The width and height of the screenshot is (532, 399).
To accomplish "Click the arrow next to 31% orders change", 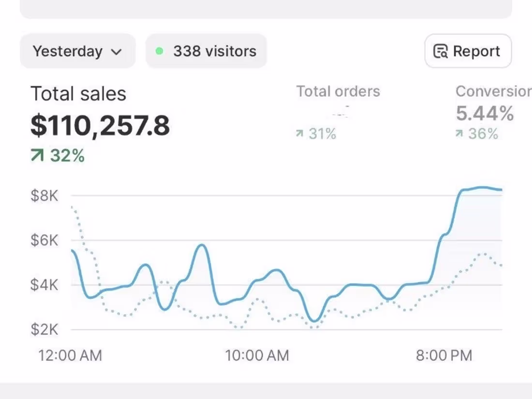I will pos(300,134).
